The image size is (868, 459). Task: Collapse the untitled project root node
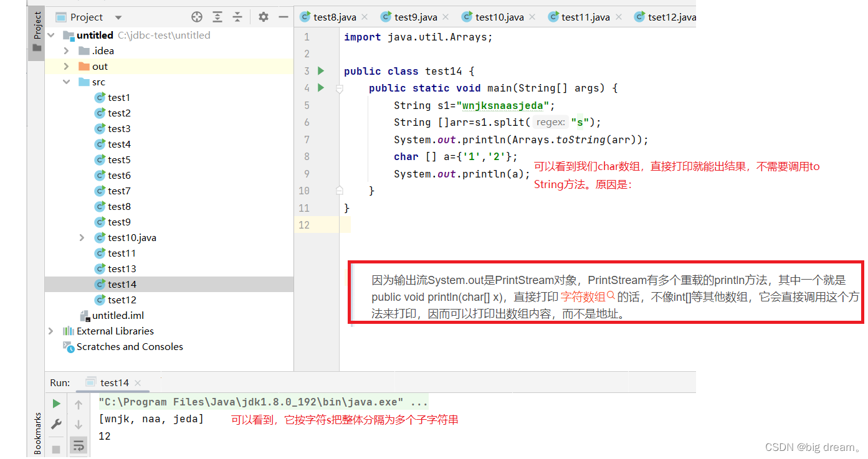[x=51, y=35]
